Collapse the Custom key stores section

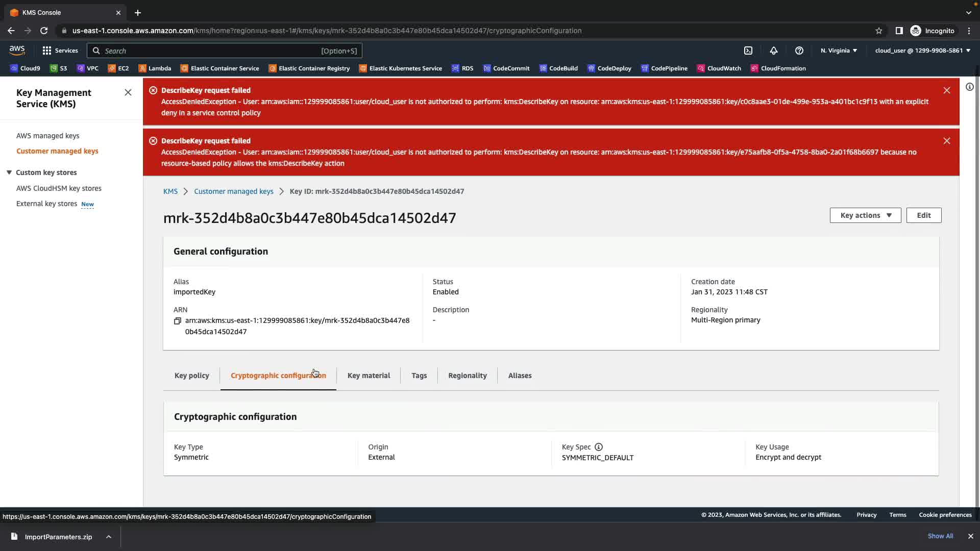click(9, 172)
